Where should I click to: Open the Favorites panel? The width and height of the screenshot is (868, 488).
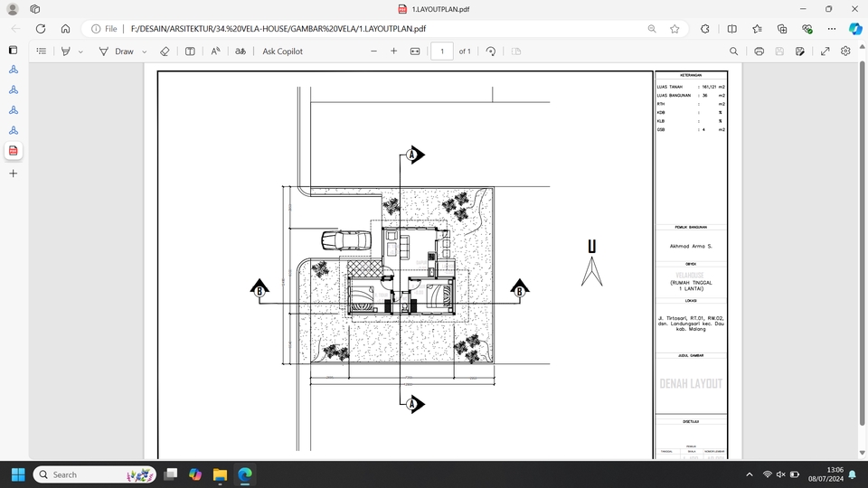757,29
